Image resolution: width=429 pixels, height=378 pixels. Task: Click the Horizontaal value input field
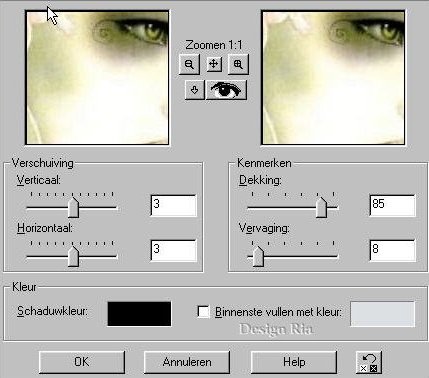point(173,250)
